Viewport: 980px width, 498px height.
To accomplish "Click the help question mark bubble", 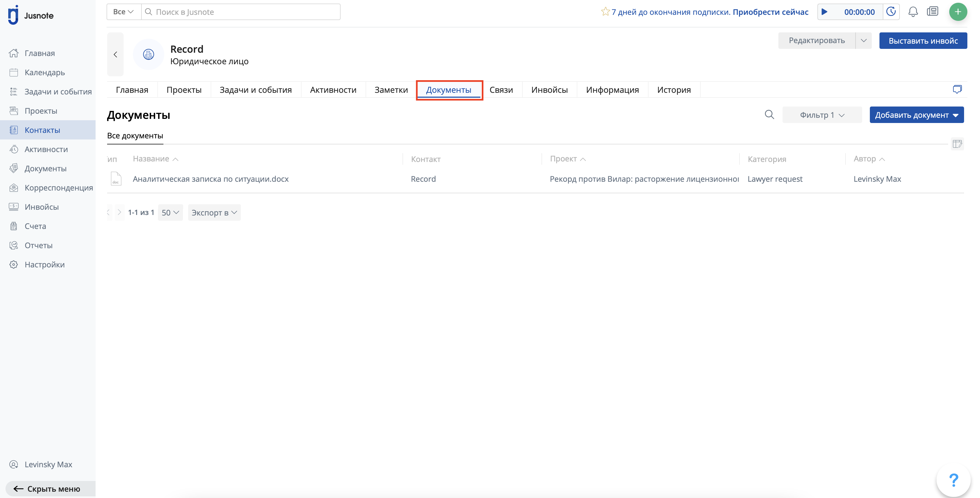I will click(953, 480).
